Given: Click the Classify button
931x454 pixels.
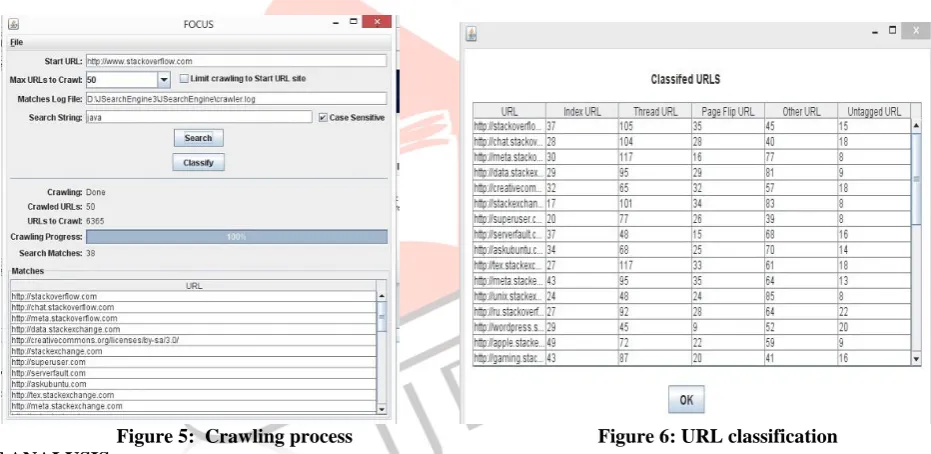Looking at the screenshot, I should (x=198, y=163).
